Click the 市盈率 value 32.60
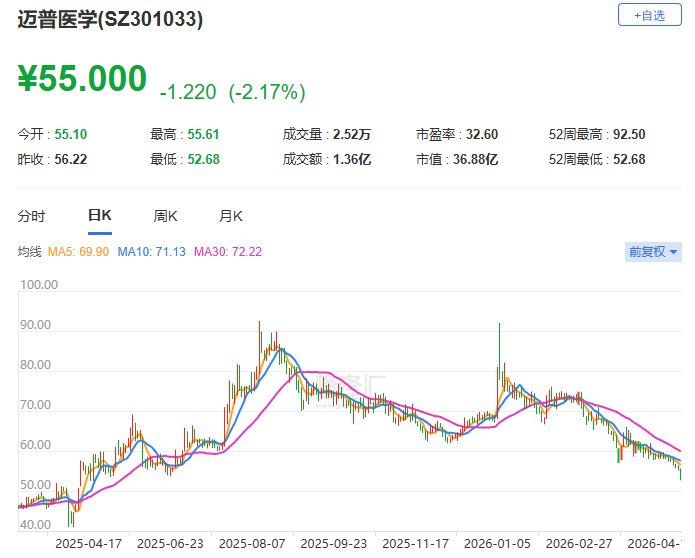 [482, 134]
